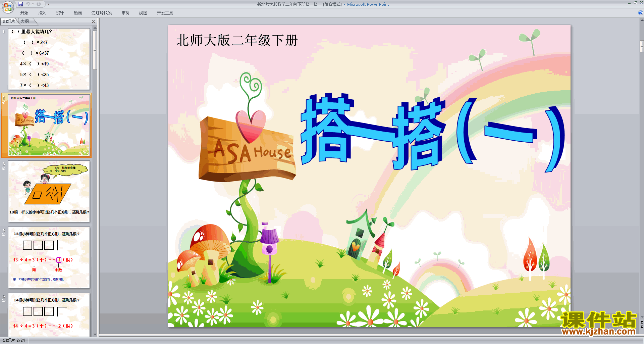Viewport: 644px width, 344px height.
Task: Select slide 4 thumbnail 13根小棒
Action: pos(49,257)
